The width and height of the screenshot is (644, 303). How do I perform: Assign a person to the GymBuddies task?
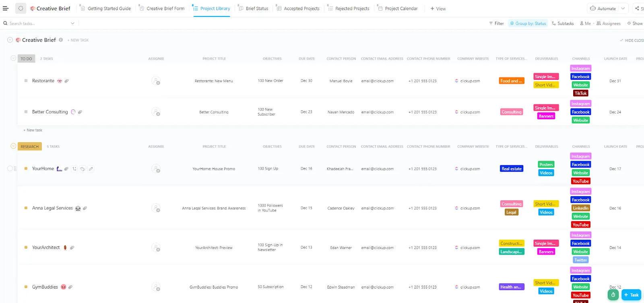point(156,287)
